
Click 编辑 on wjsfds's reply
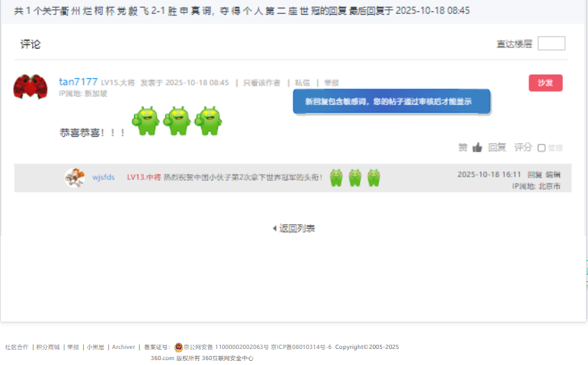pyautogui.click(x=552, y=174)
